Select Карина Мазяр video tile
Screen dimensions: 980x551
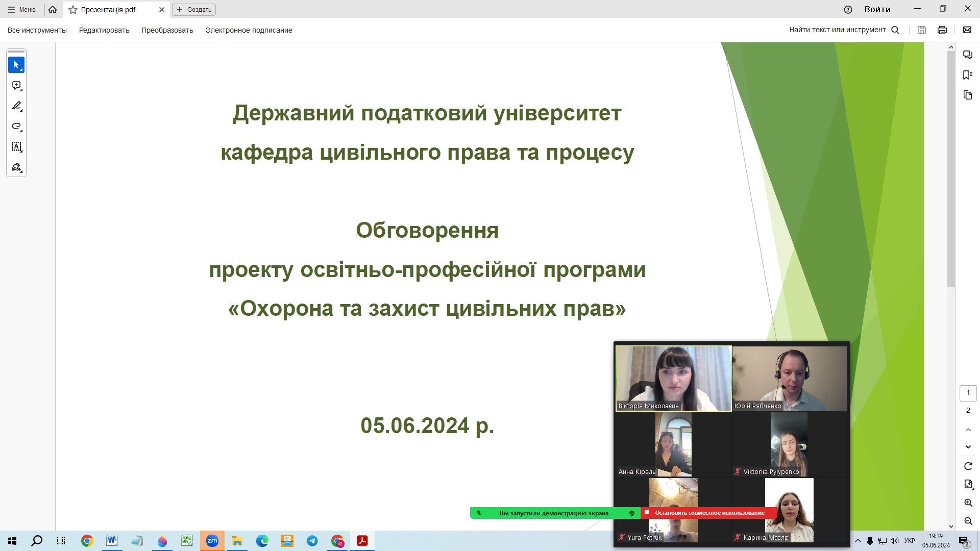[790, 510]
